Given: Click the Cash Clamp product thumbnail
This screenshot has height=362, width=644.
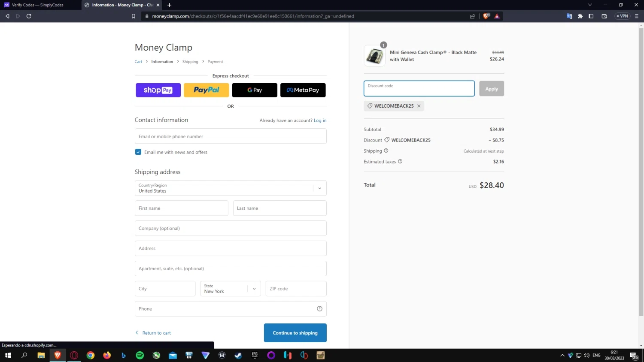Looking at the screenshot, I should (x=374, y=56).
